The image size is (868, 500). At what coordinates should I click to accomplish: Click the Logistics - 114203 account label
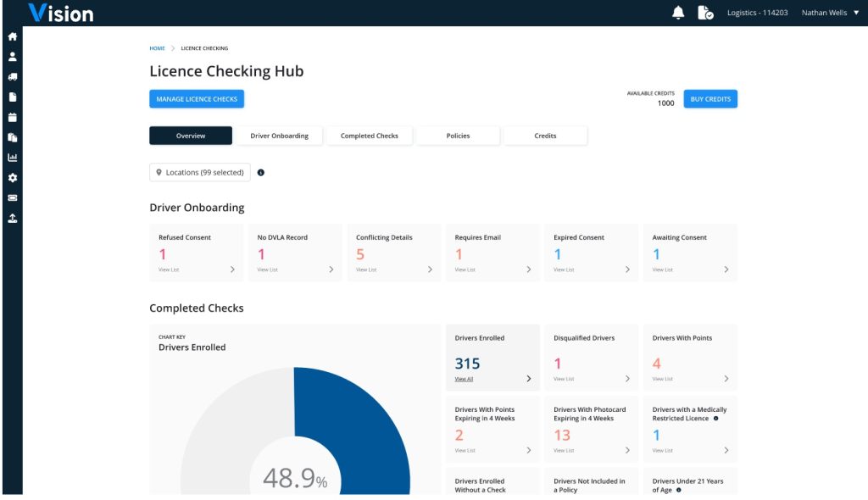(x=757, y=12)
